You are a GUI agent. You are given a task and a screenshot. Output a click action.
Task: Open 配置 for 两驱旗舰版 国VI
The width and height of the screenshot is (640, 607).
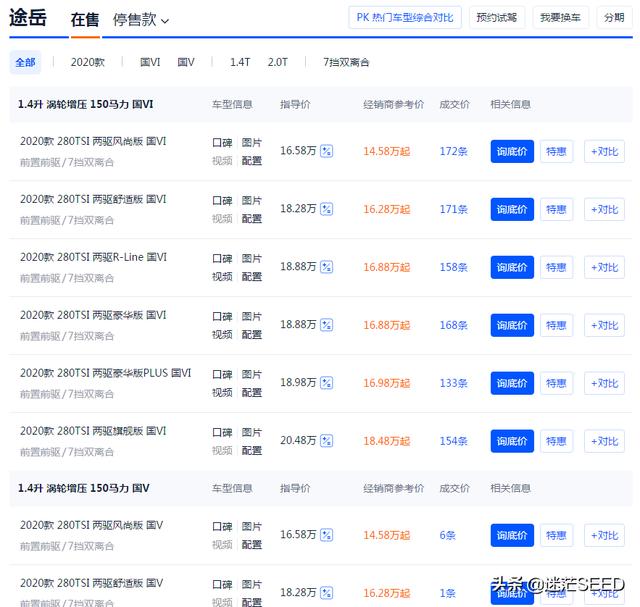[x=251, y=451]
